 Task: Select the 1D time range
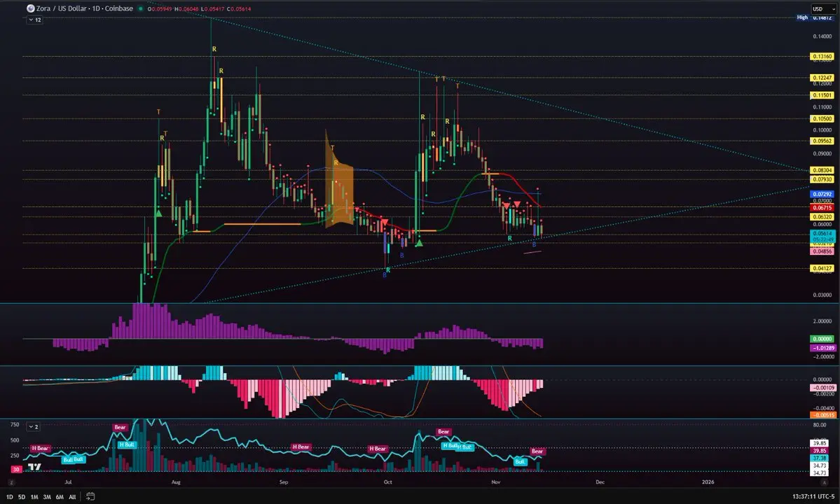click(10, 497)
